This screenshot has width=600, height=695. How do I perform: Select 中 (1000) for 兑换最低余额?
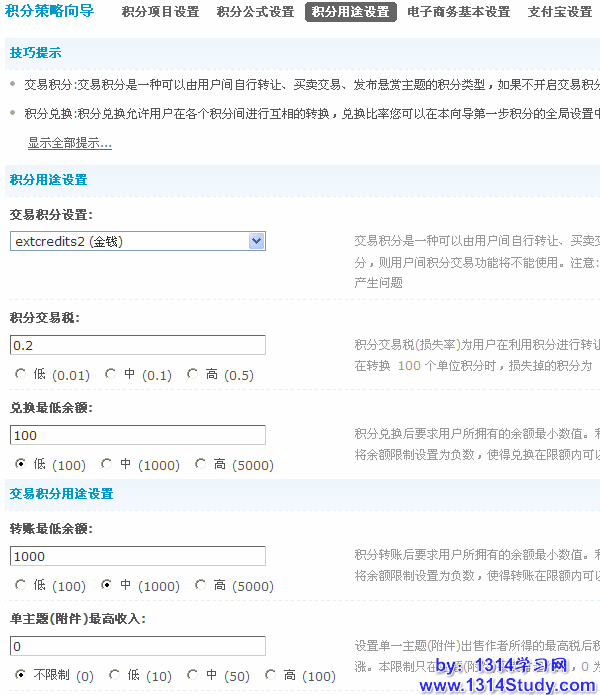pyautogui.click(x=107, y=465)
